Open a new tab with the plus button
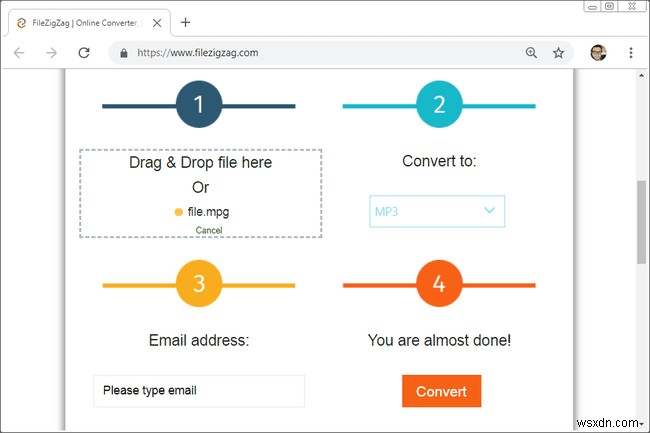 pos(185,22)
